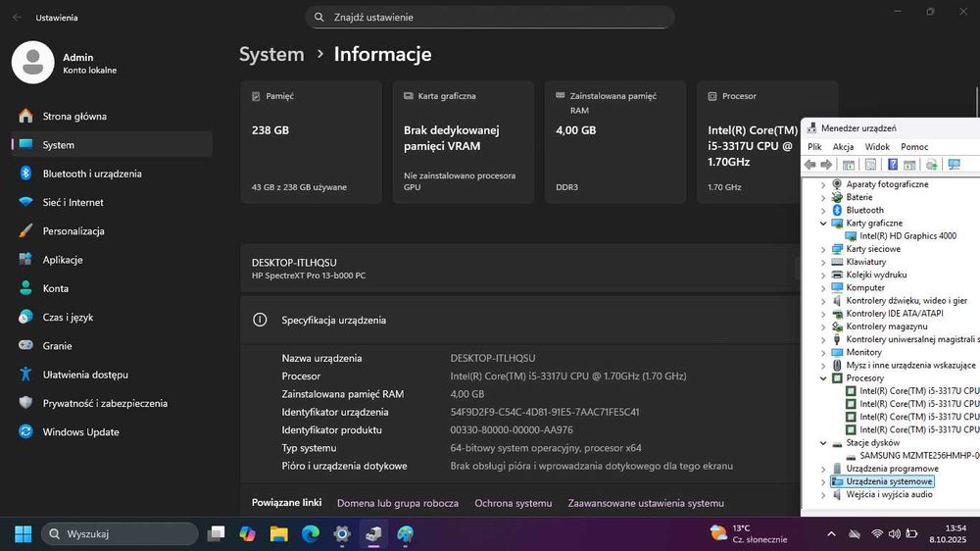Expand Baterie device node
The height and width of the screenshot is (551, 980).
tap(823, 198)
